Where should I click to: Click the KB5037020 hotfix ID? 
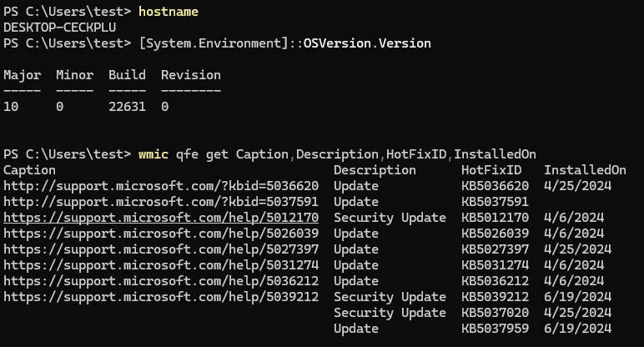[495, 312]
